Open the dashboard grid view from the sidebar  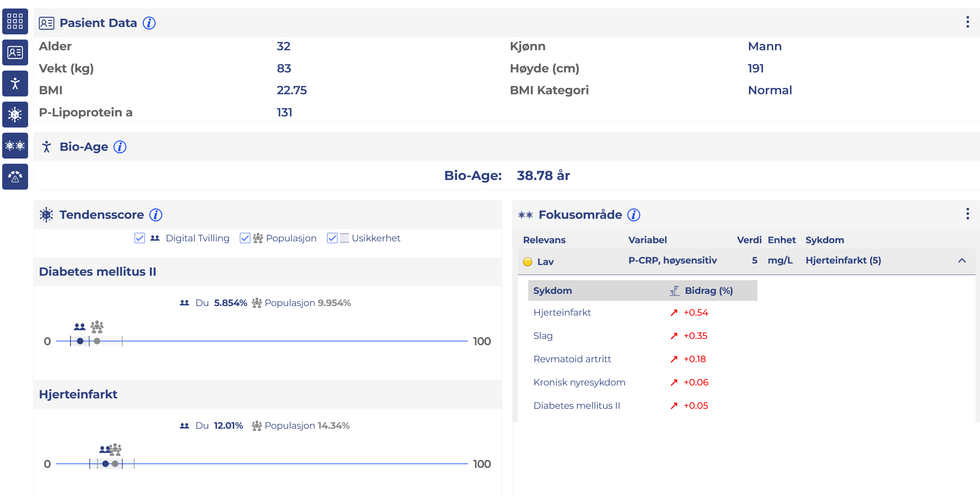coord(15,22)
